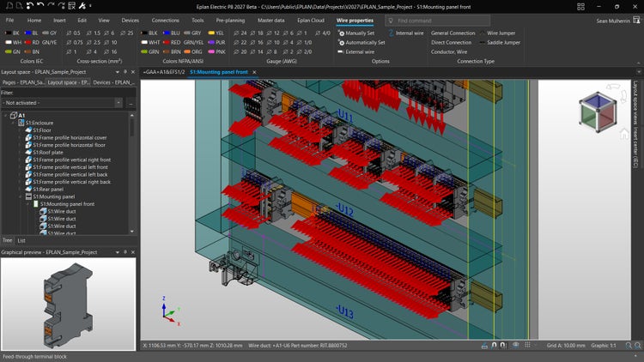This screenshot has width=644, height=362.
Task: Choose AWG gauge 14
Action: pos(257,51)
